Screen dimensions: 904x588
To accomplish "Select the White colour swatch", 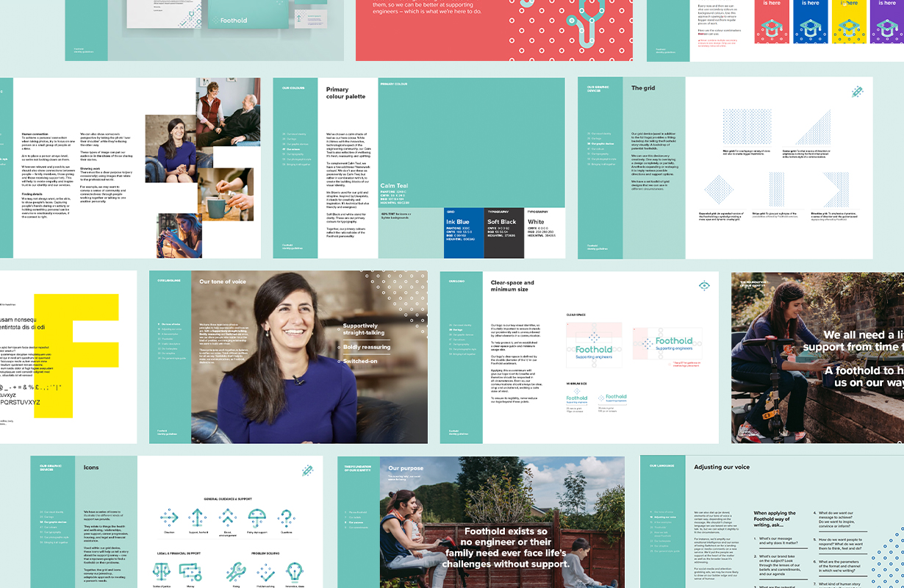I will pos(545,233).
